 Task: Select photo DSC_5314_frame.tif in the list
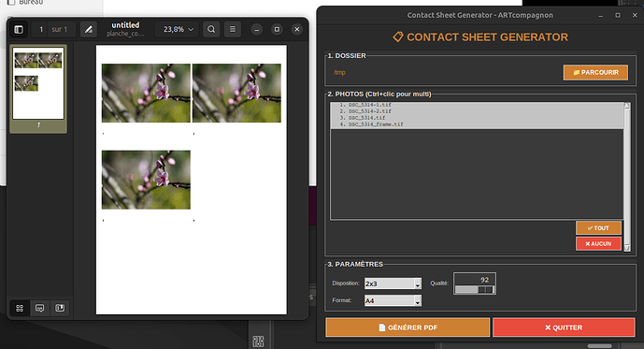pos(477,124)
